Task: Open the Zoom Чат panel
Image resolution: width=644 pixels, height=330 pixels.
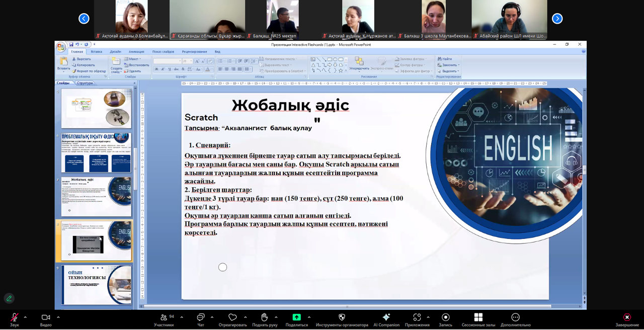Action: pyautogui.click(x=201, y=317)
